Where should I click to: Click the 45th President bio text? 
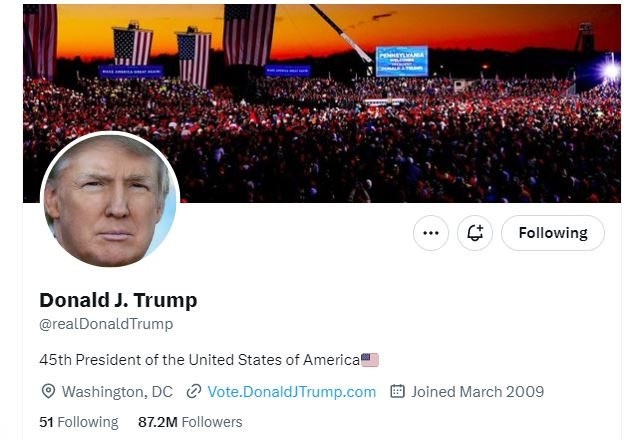pyautogui.click(x=200, y=360)
